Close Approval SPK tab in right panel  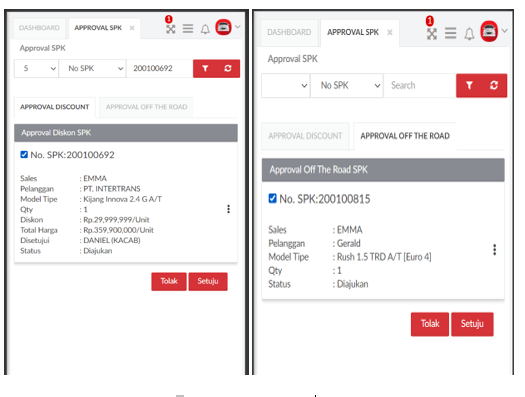click(390, 32)
